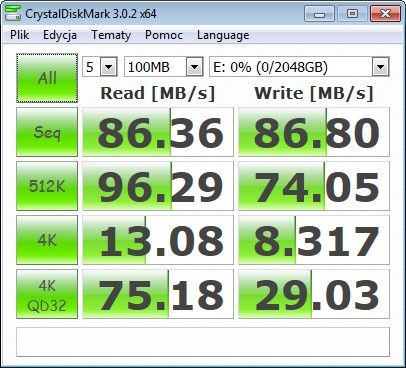Click the Write [MB/s] column header

pos(314,93)
